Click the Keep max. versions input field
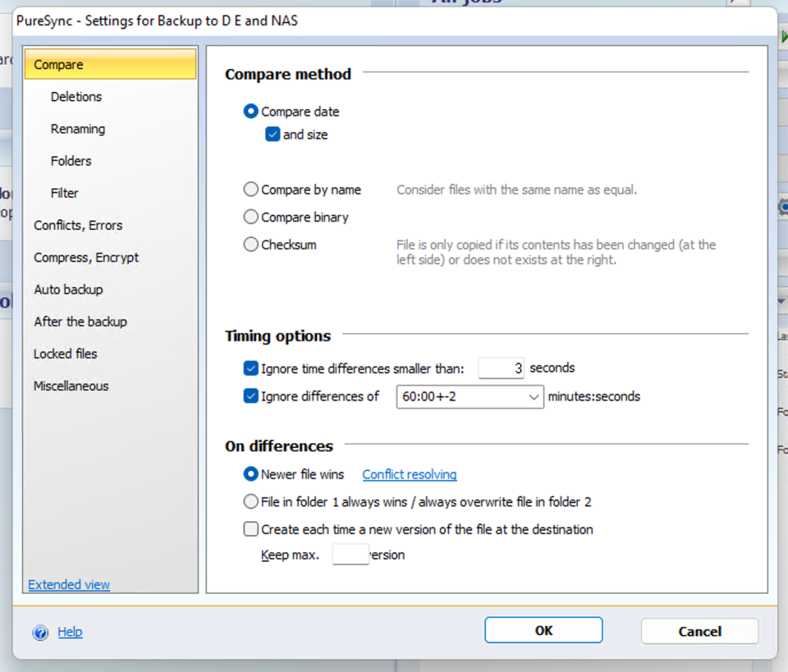Image resolution: width=788 pixels, height=672 pixels. coord(351,554)
